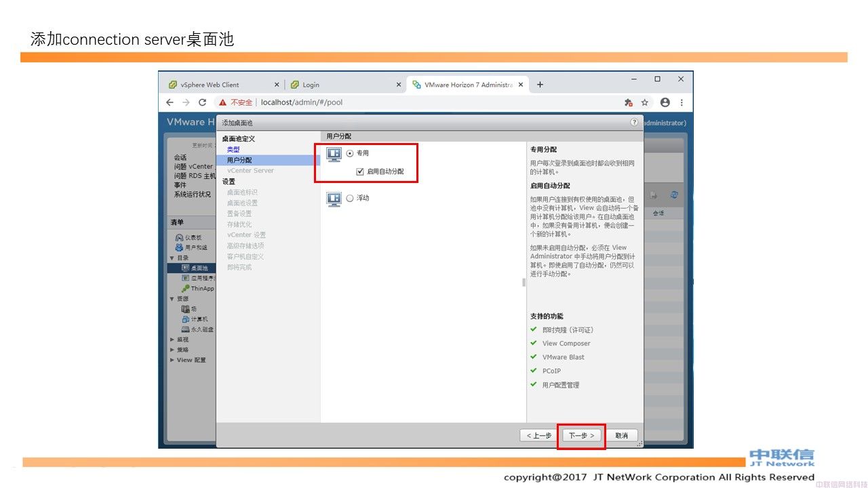Collapse the 目录 tree node
The height and width of the screenshot is (488, 868).
pos(172,258)
